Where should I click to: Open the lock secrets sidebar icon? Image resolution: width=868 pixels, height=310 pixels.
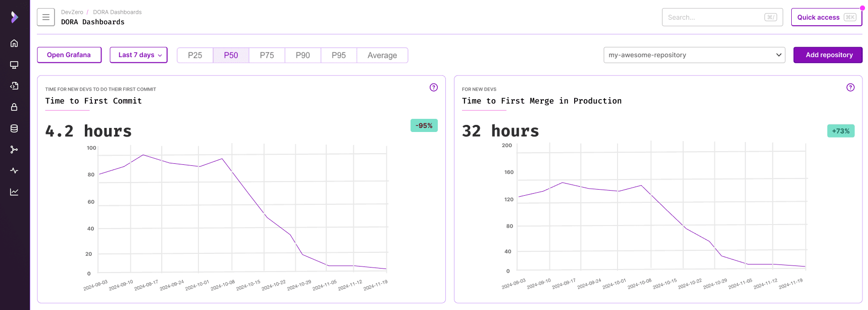(x=14, y=107)
